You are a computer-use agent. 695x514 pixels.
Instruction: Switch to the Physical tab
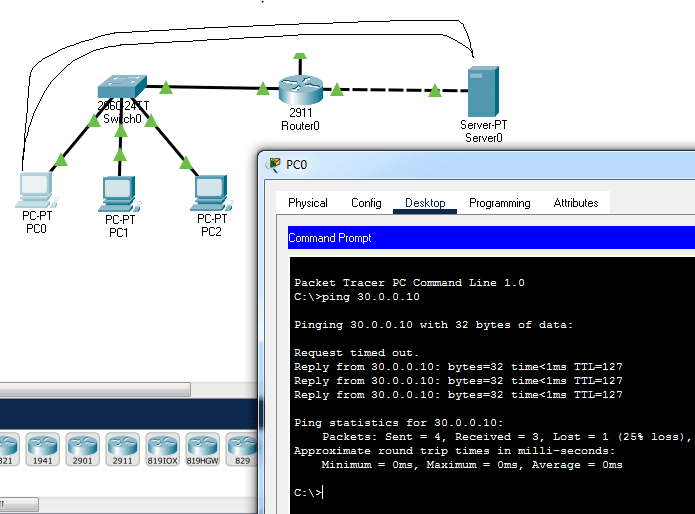(308, 203)
